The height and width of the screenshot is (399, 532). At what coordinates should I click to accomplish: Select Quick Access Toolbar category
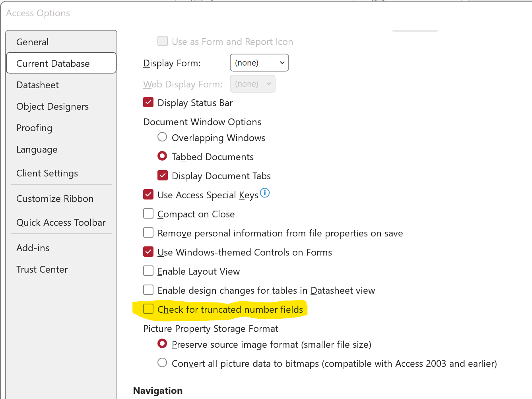[61, 223]
